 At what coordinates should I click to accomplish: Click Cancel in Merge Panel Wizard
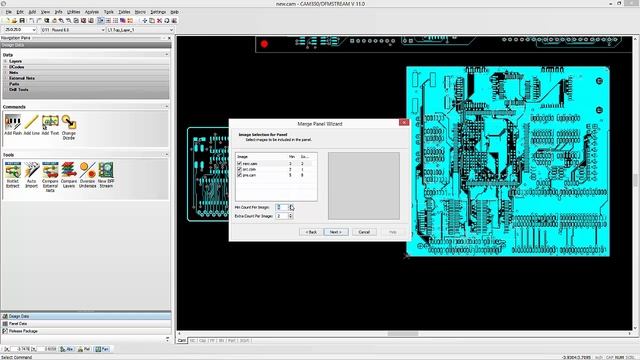click(364, 232)
